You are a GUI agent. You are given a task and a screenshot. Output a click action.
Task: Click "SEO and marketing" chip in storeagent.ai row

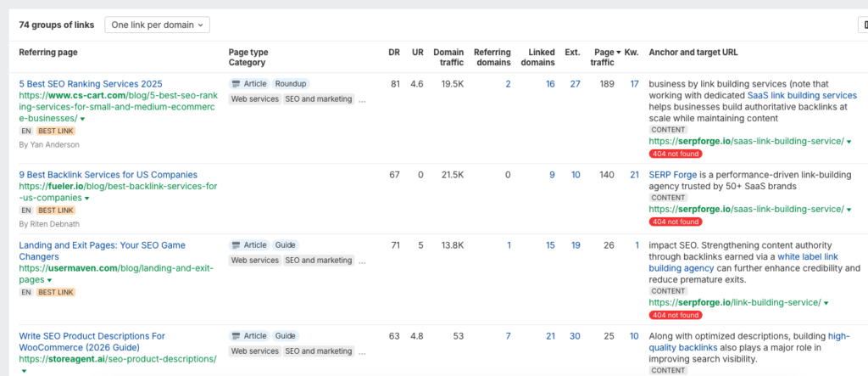(319, 351)
